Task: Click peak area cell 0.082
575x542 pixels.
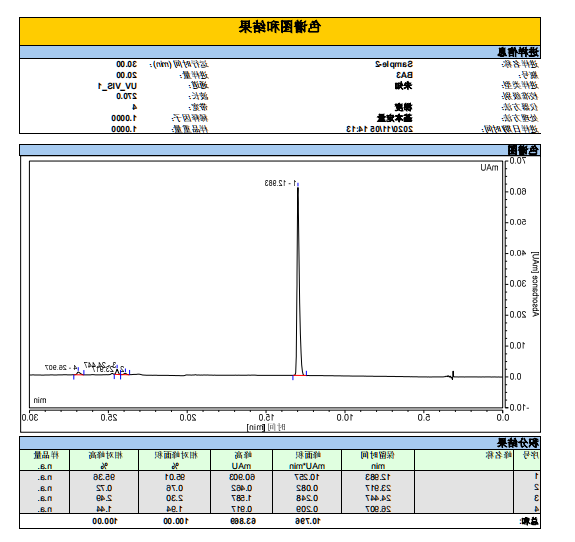Action: click(307, 488)
